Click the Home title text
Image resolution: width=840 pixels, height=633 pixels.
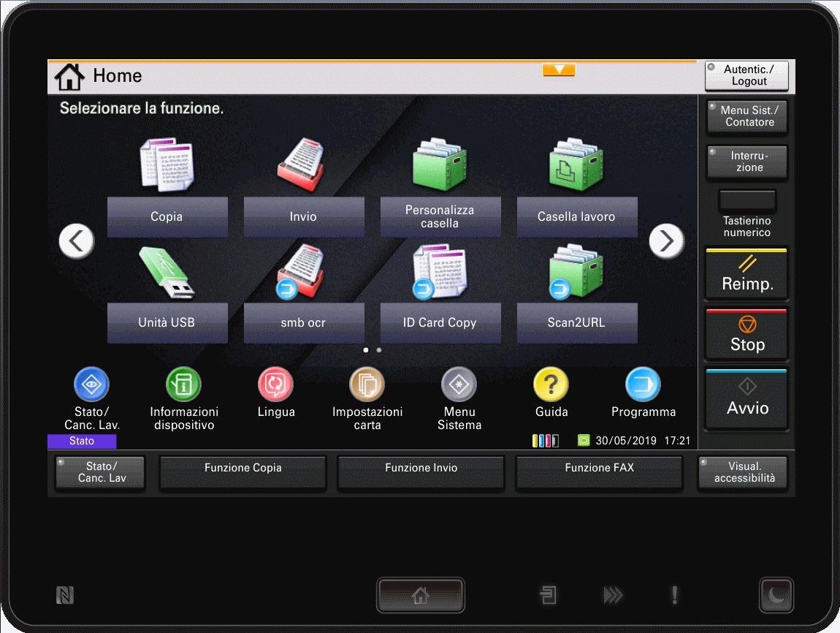118,76
